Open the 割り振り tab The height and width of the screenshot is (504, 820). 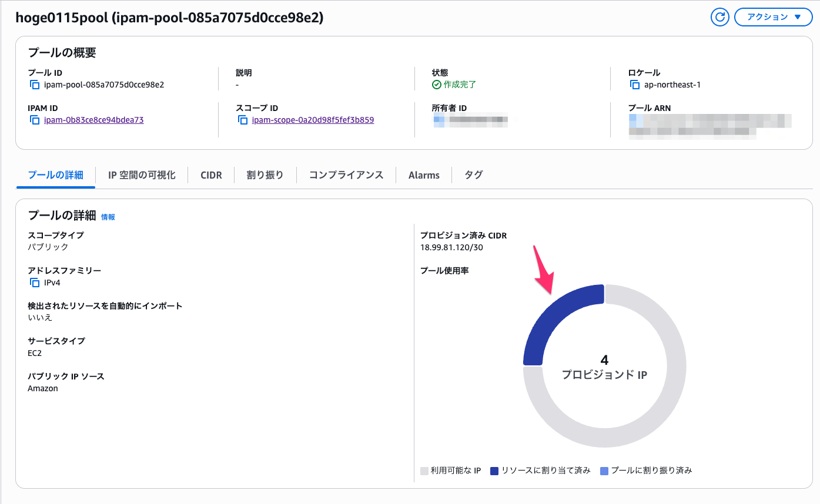[x=265, y=175]
